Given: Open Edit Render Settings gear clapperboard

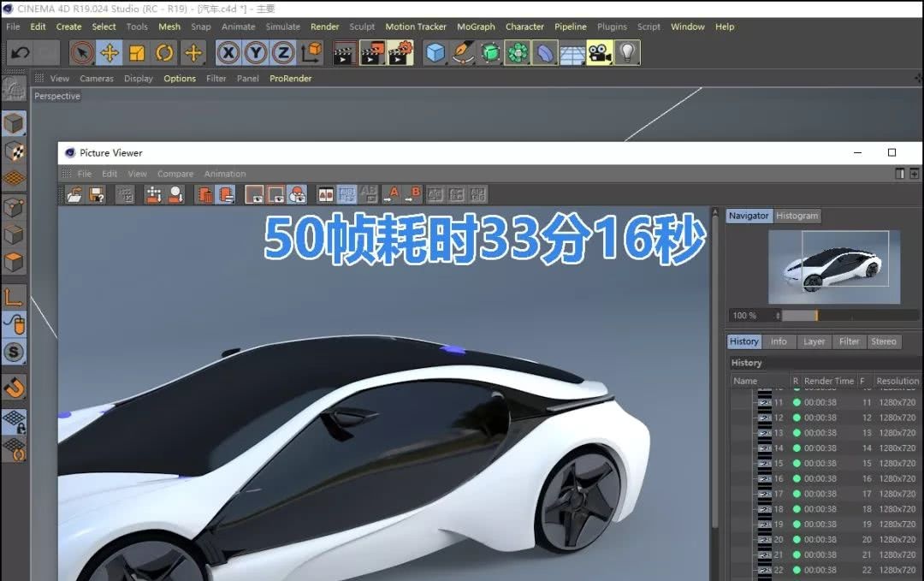Looking at the screenshot, I should coord(400,53).
